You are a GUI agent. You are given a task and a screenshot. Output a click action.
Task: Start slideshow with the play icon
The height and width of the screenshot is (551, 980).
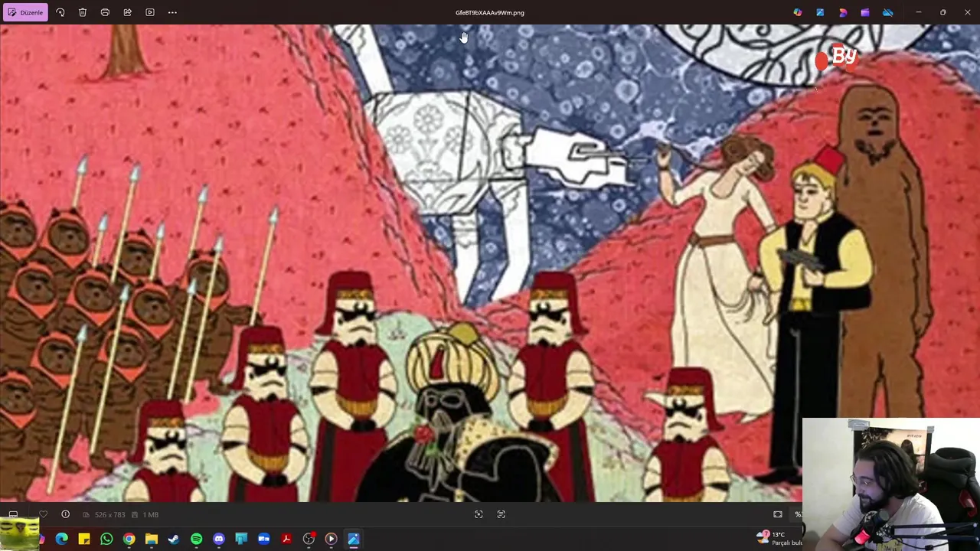point(150,12)
